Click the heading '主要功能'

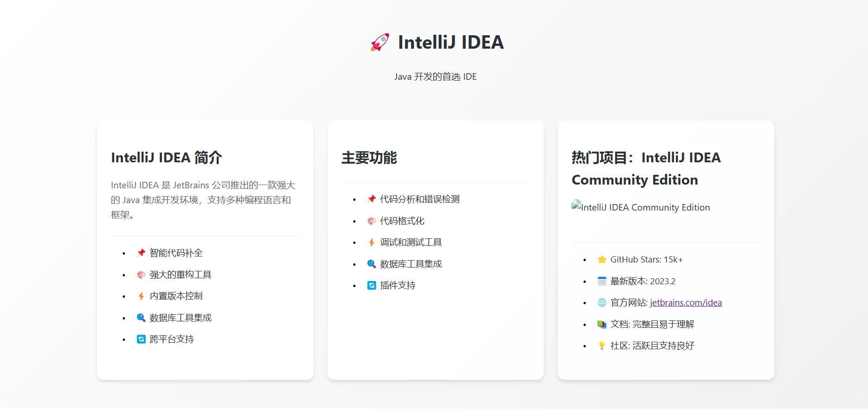pos(369,158)
